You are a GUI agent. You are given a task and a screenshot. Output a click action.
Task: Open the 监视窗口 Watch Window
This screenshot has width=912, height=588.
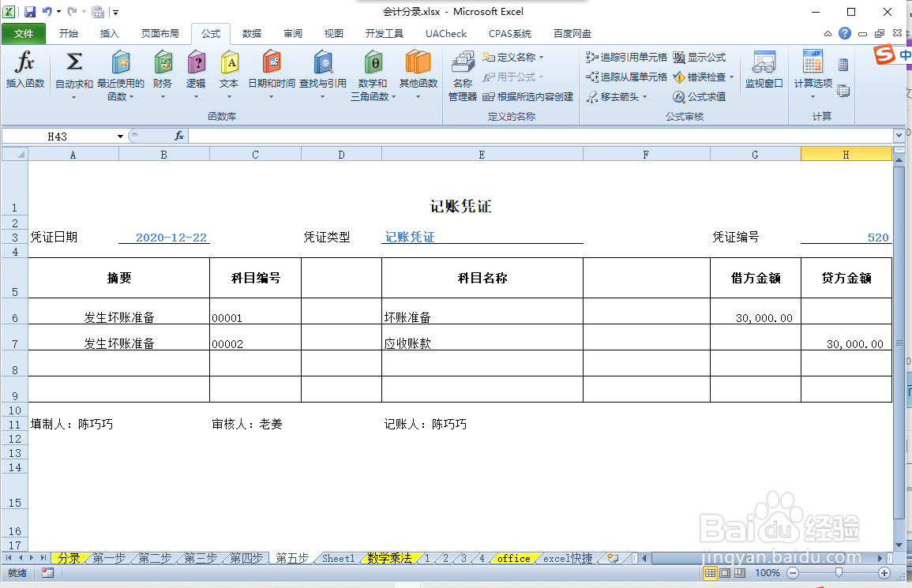[763, 75]
